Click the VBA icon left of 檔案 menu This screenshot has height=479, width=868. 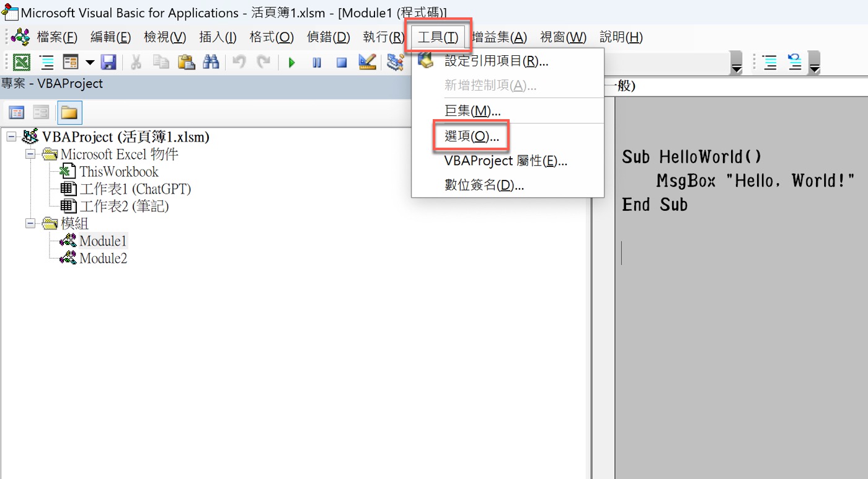click(x=20, y=37)
